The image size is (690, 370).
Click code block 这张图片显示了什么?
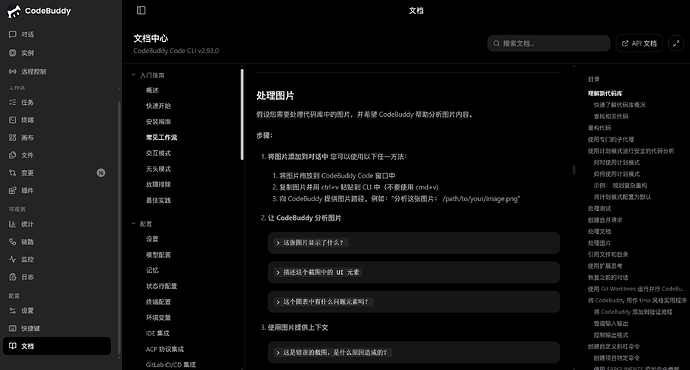(414, 242)
